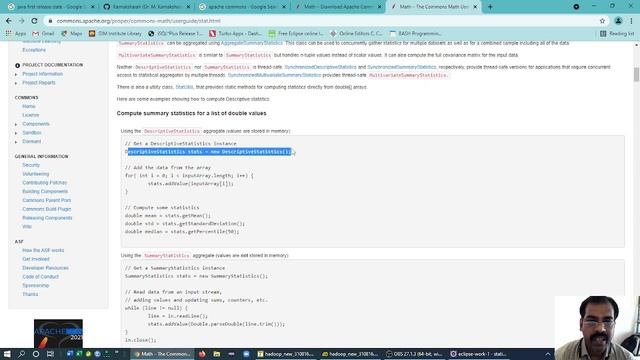Open the Security sidebar link
This screenshot has width=640, height=360.
tap(31, 165)
